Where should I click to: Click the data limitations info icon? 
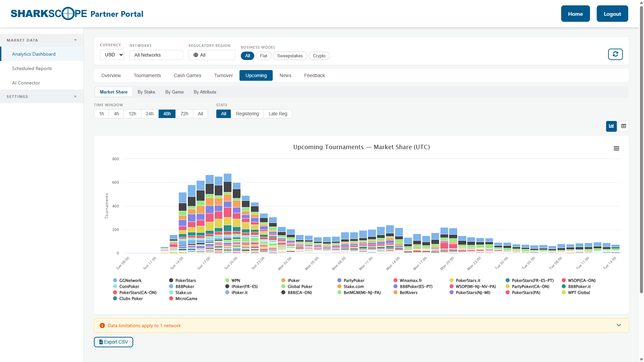[102, 325]
